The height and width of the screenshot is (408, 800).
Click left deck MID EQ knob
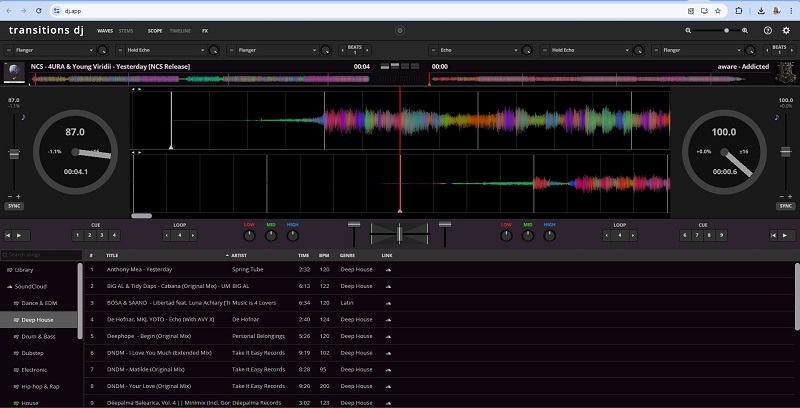[271, 236]
